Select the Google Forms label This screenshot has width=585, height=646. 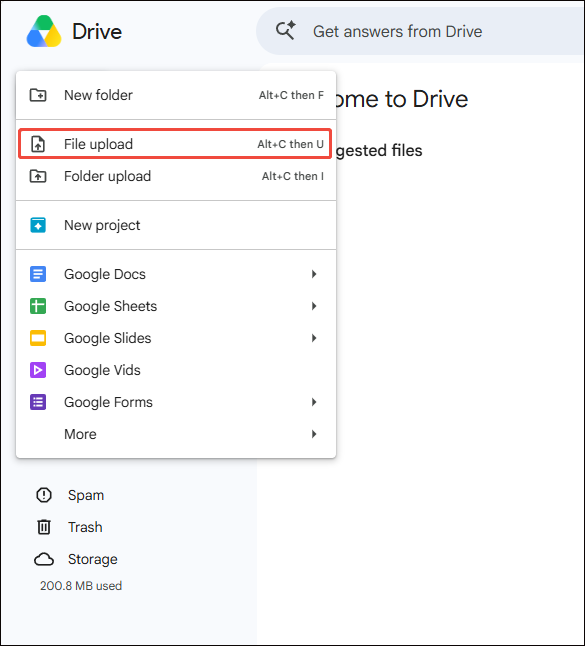[x=108, y=402]
